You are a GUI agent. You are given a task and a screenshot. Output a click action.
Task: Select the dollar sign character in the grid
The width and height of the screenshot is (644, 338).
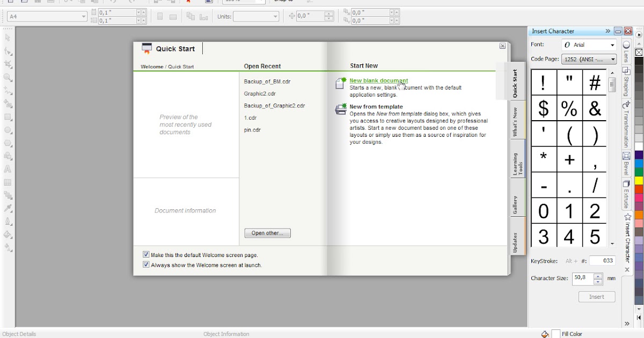click(544, 109)
